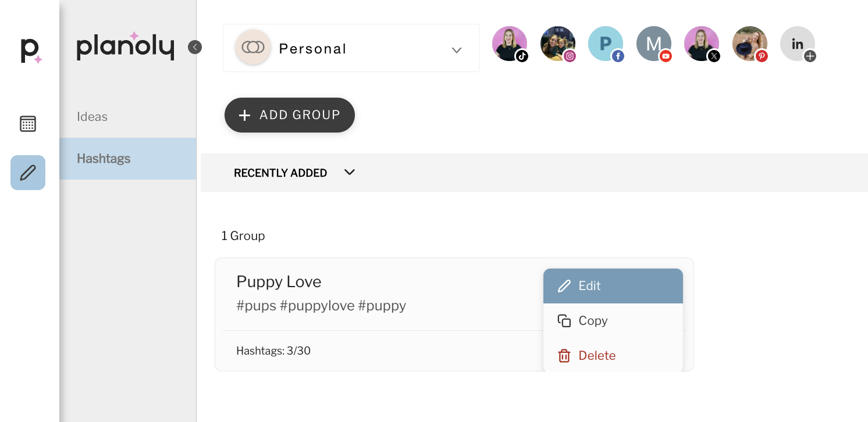868x422 pixels.
Task: Open the Personal workspace dropdown
Action: (351, 48)
